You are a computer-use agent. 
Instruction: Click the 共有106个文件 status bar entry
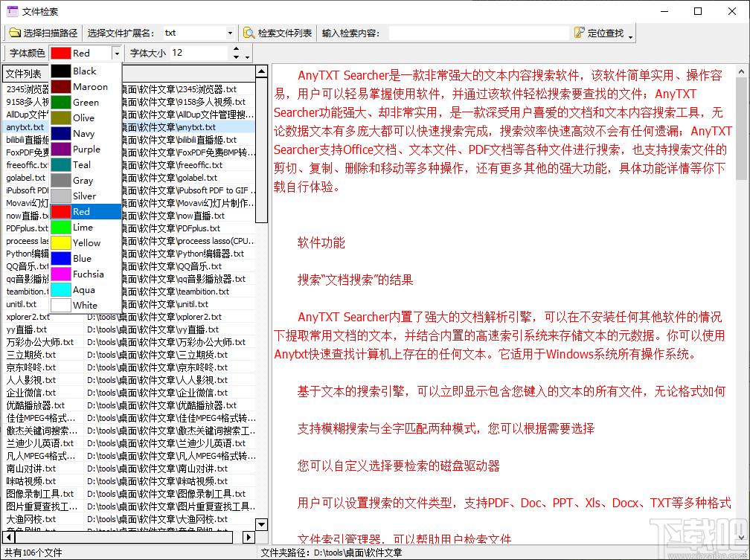pyautogui.click(x=33, y=553)
